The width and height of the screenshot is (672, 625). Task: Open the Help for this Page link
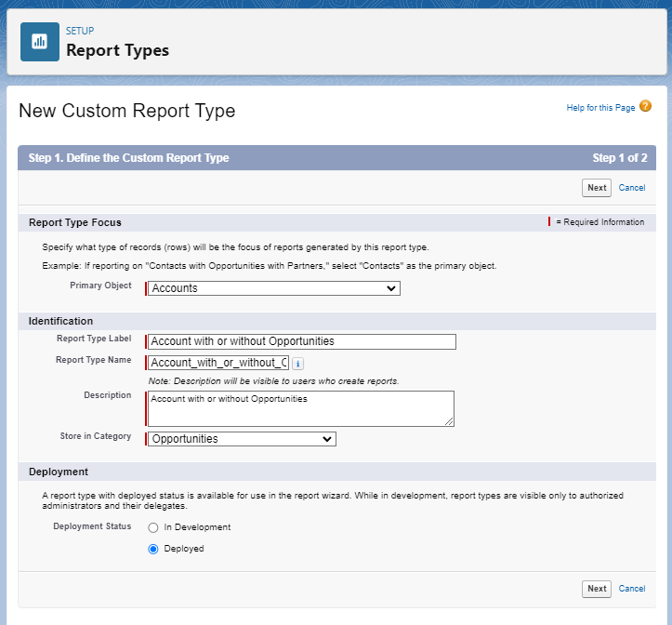(600, 108)
